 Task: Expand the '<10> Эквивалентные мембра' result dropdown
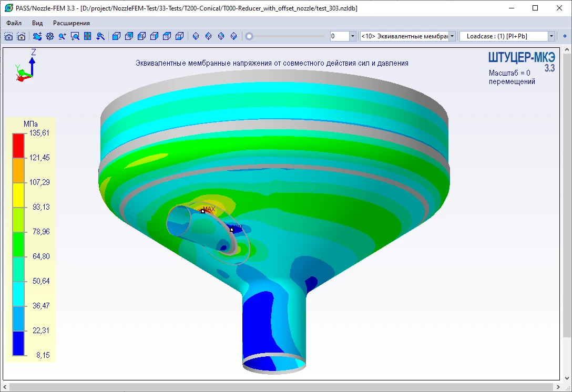[452, 36]
